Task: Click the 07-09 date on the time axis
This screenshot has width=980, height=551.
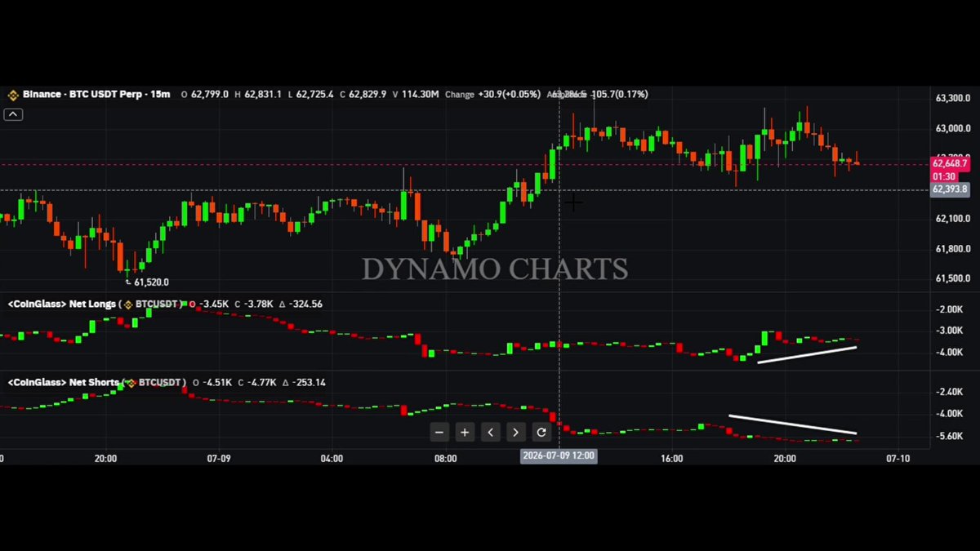Action: (x=219, y=459)
